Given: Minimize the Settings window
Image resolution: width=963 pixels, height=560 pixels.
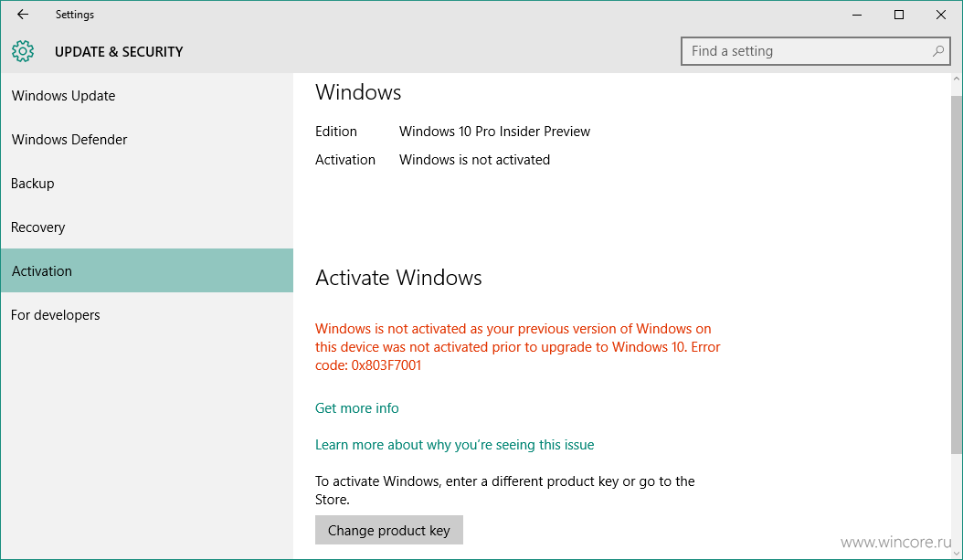Looking at the screenshot, I should [857, 15].
